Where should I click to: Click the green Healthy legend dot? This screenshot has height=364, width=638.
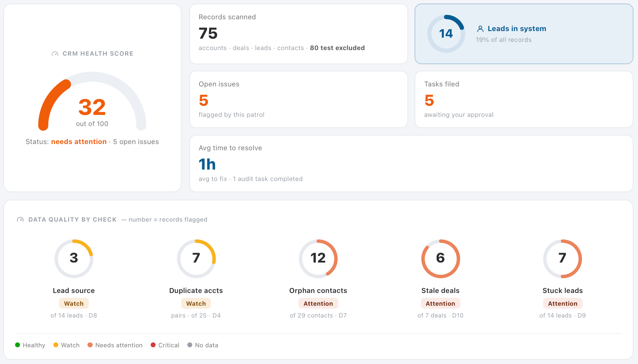(18, 345)
